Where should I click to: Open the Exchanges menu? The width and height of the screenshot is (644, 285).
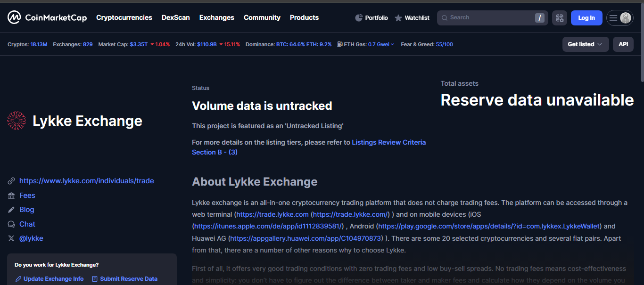pos(217,17)
